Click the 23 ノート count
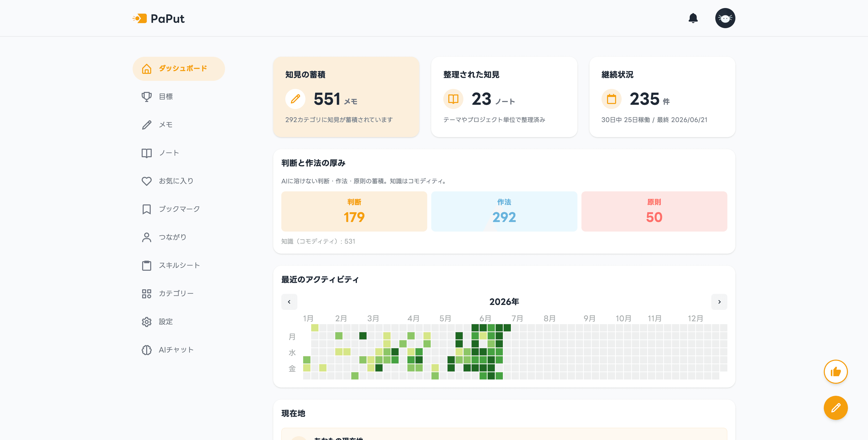This screenshot has width=868, height=440. (x=493, y=99)
